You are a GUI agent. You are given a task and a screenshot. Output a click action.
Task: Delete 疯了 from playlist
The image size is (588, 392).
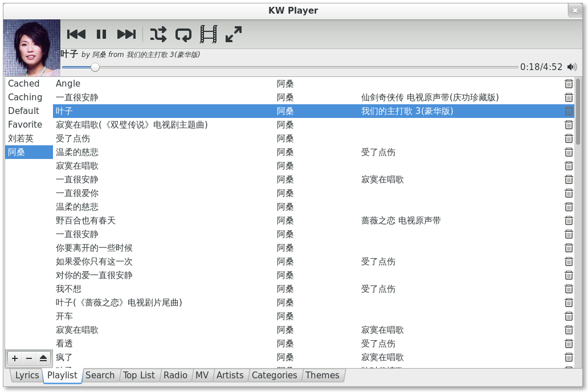pos(569,357)
